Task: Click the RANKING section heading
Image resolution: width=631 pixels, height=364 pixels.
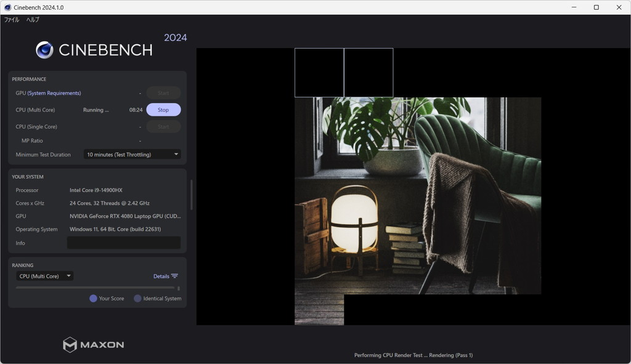Action: pos(23,265)
